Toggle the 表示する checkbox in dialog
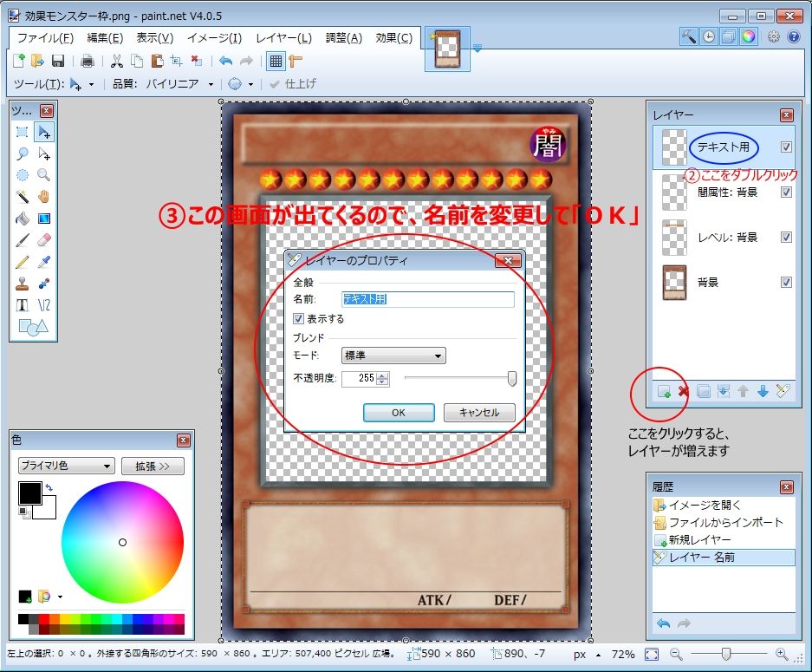 299,318
